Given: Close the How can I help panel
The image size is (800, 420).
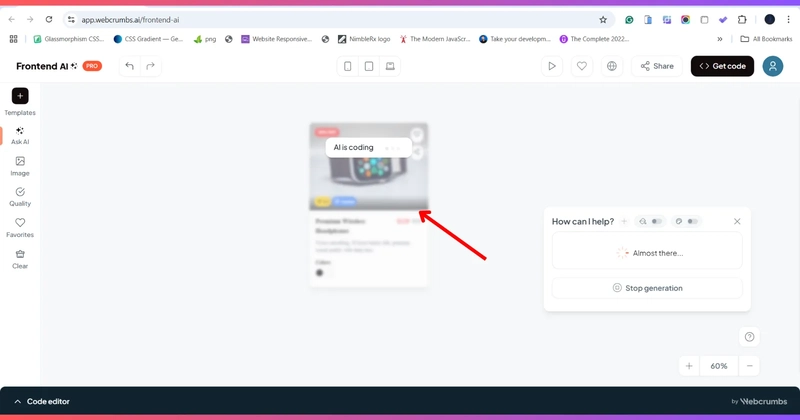Looking at the screenshot, I should pyautogui.click(x=737, y=221).
